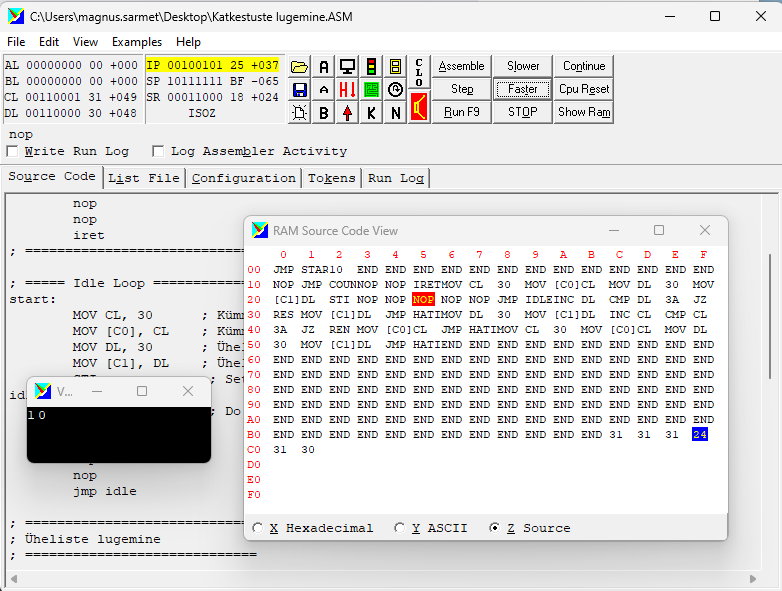Open the File menu
Image resolution: width=782 pixels, height=591 pixels.
(16, 42)
